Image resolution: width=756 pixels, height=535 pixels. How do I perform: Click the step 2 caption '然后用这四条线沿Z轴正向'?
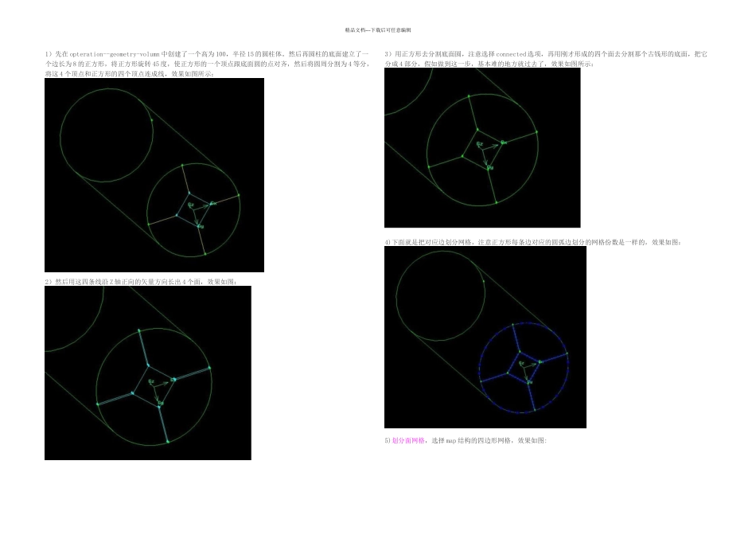coord(141,282)
